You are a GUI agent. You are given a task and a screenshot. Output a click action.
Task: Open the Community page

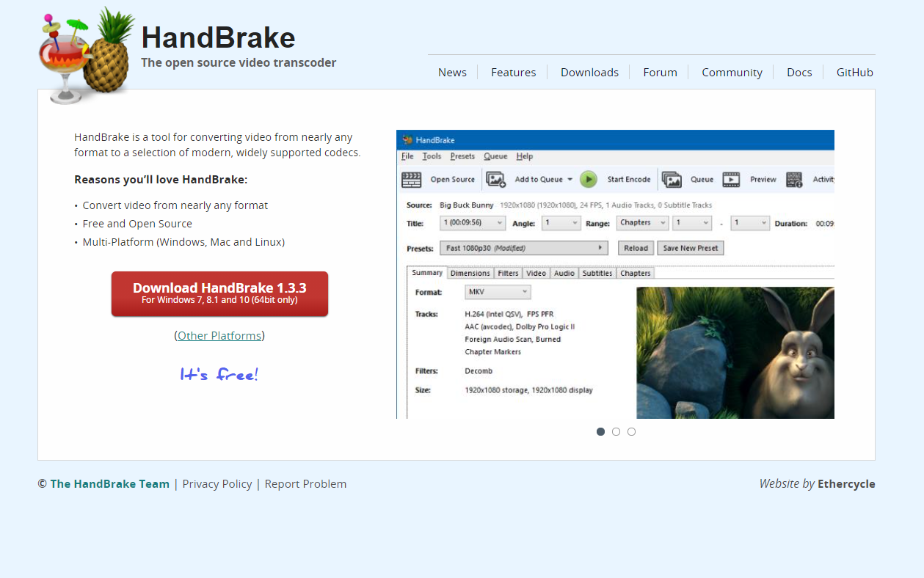tap(732, 72)
